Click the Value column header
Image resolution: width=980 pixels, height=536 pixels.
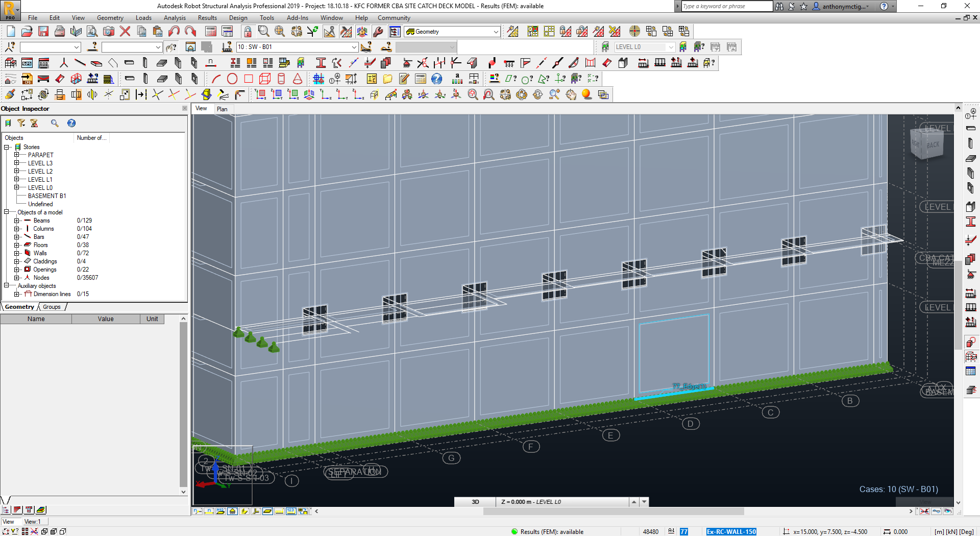(106, 319)
